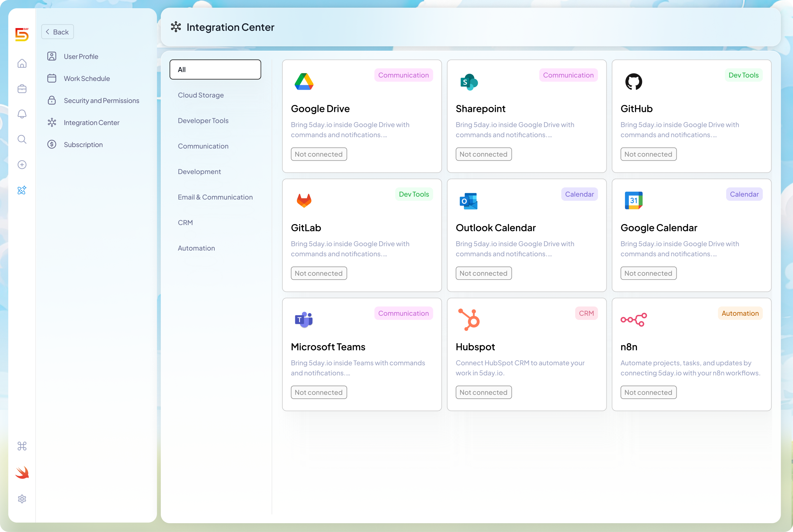Click Not connected on n8n card
The height and width of the screenshot is (532, 793).
click(x=648, y=392)
